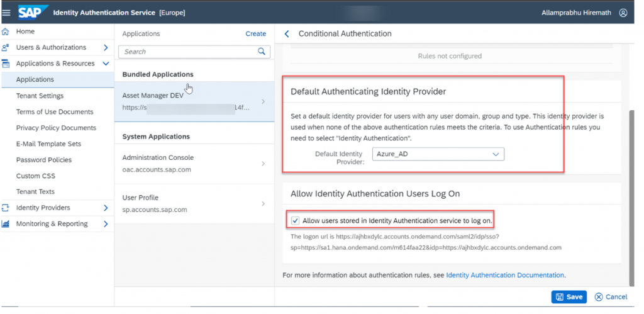The image size is (644, 314).
Task: Click the search magnifier icon
Action: 261,52
